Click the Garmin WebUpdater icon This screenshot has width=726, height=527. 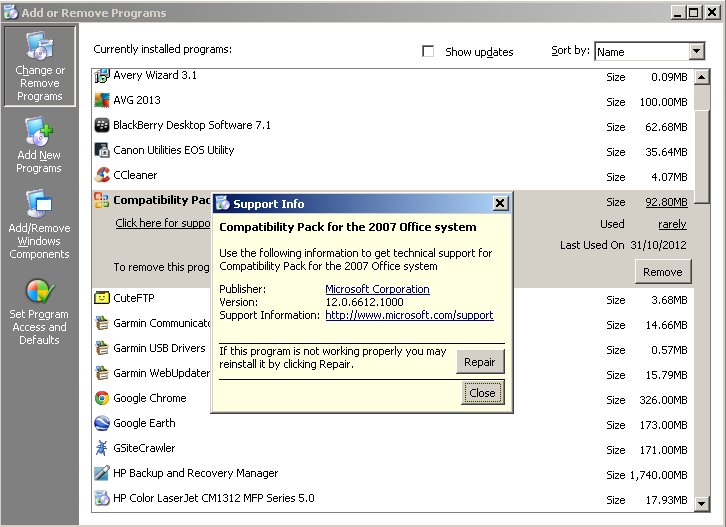102,373
